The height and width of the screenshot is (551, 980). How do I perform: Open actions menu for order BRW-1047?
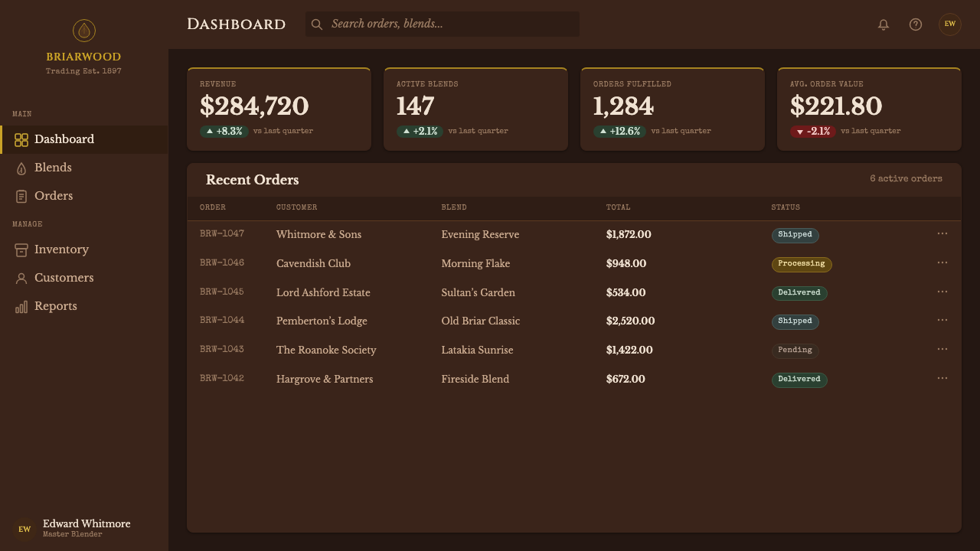click(942, 233)
